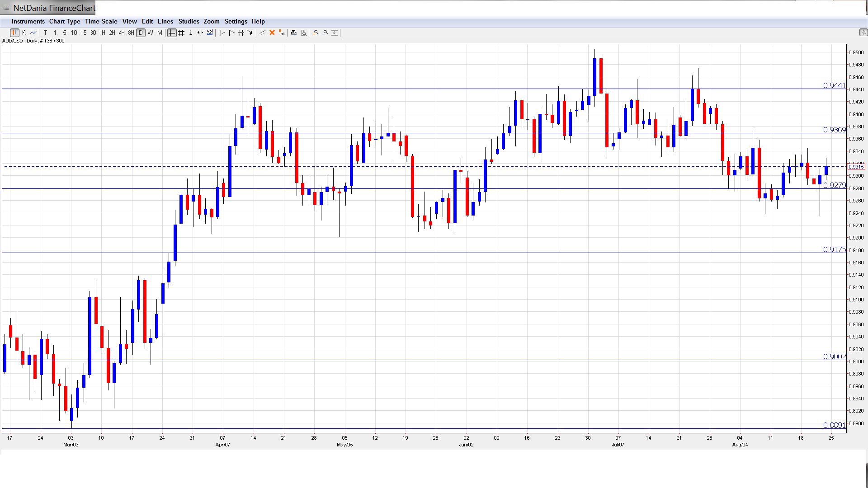This screenshot has width=868, height=488.
Task: Open the Studies menu
Action: coord(189,21)
